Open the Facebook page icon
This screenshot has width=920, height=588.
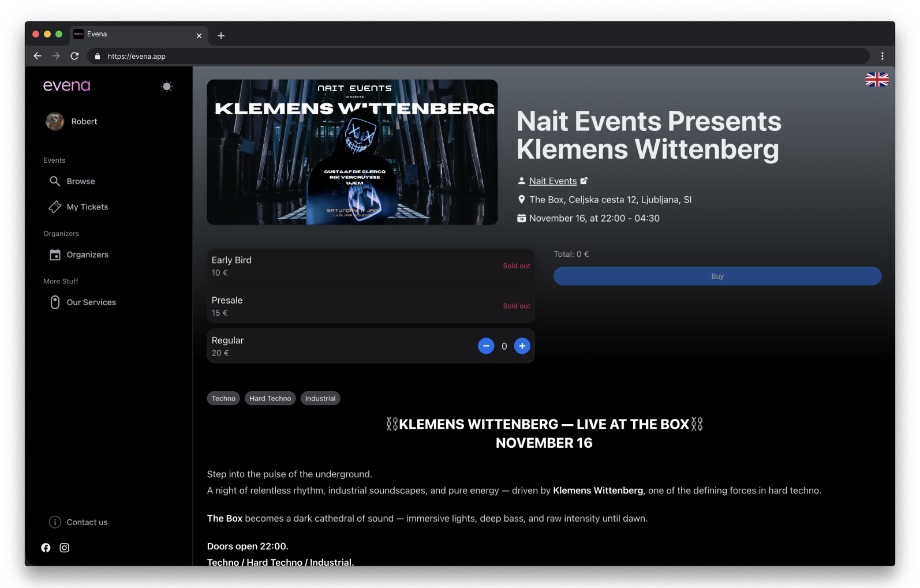pos(46,548)
